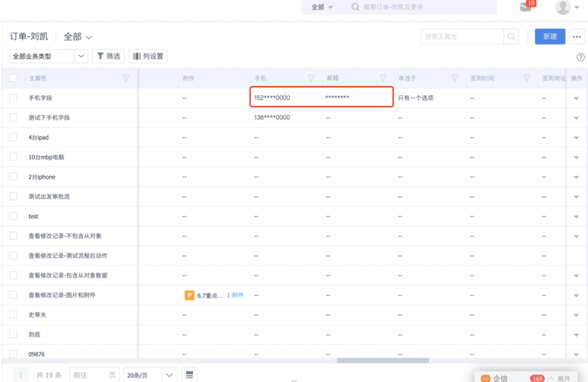This screenshot has height=382, width=588.
Task: Check the 2台iphone row checkbox
Action: click(13, 177)
